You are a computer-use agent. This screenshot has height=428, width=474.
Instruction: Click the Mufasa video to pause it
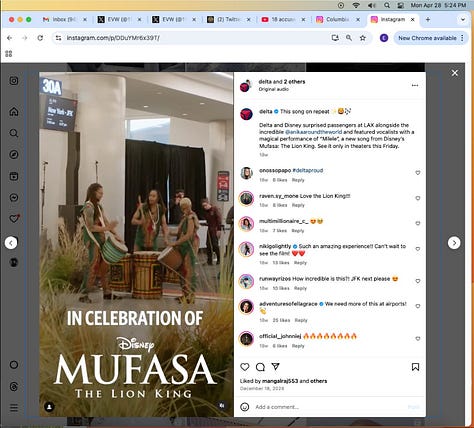tap(136, 244)
